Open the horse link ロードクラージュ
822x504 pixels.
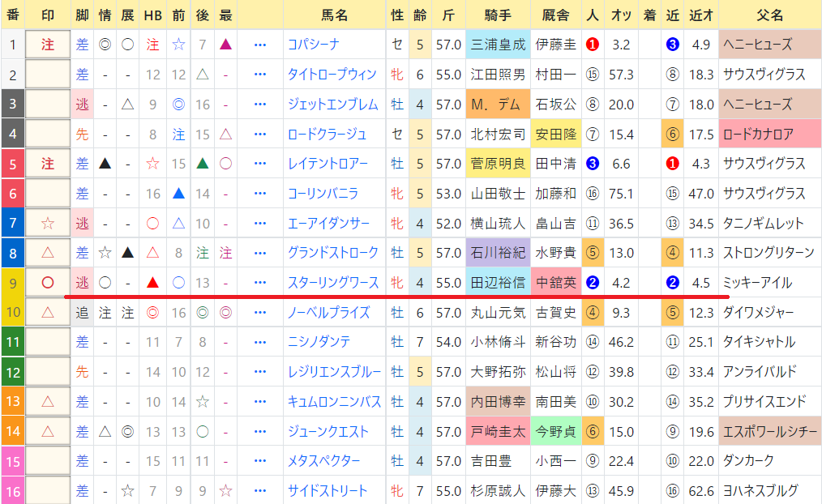328,135
